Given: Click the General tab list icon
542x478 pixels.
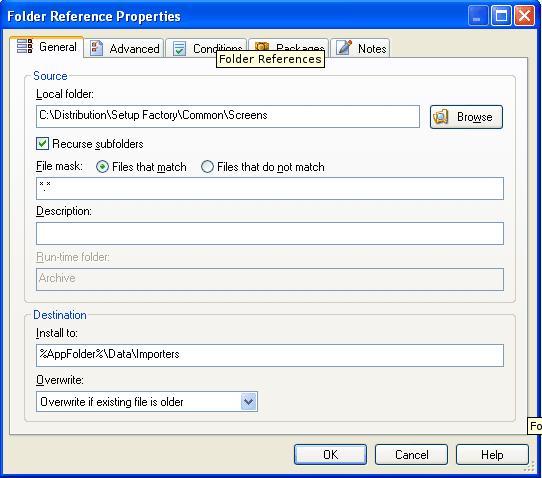Looking at the screenshot, I should coord(25,46).
